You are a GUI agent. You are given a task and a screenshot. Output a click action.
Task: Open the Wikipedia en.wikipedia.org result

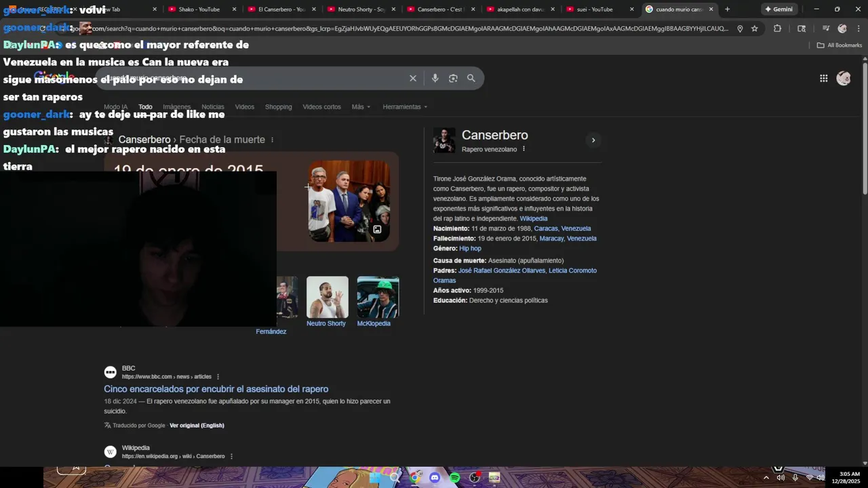165,452
